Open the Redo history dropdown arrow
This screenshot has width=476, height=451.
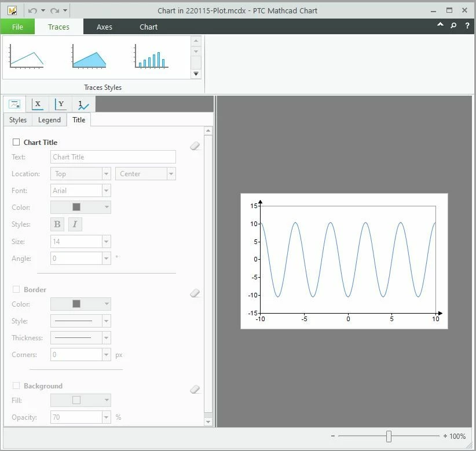point(65,10)
